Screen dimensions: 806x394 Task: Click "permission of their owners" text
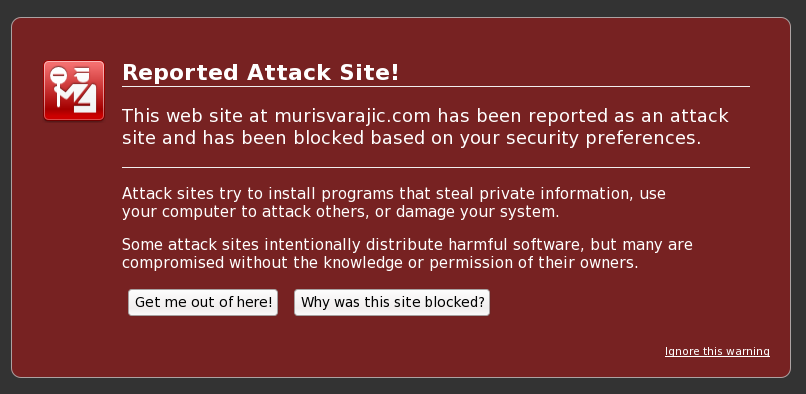pyautogui.click(x=533, y=263)
